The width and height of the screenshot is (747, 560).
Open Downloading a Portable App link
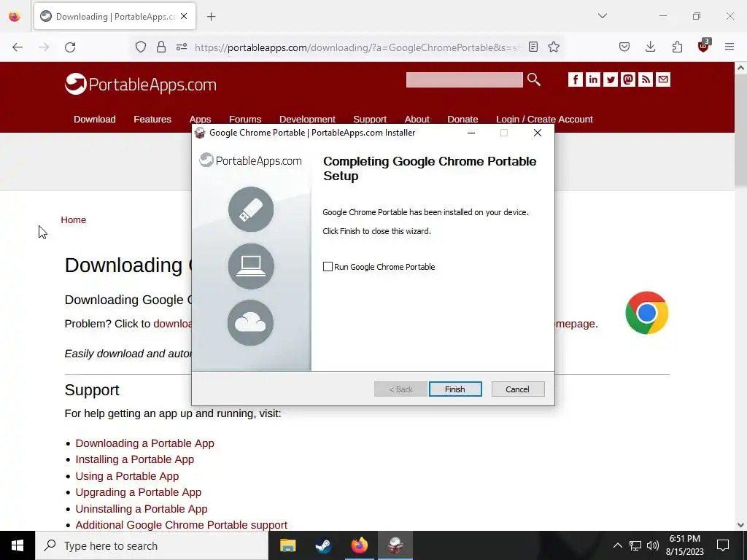pos(145,443)
